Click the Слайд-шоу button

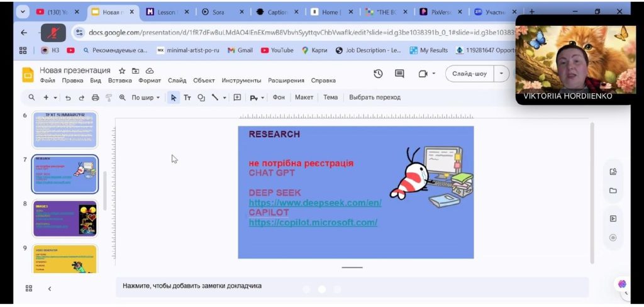469,74
